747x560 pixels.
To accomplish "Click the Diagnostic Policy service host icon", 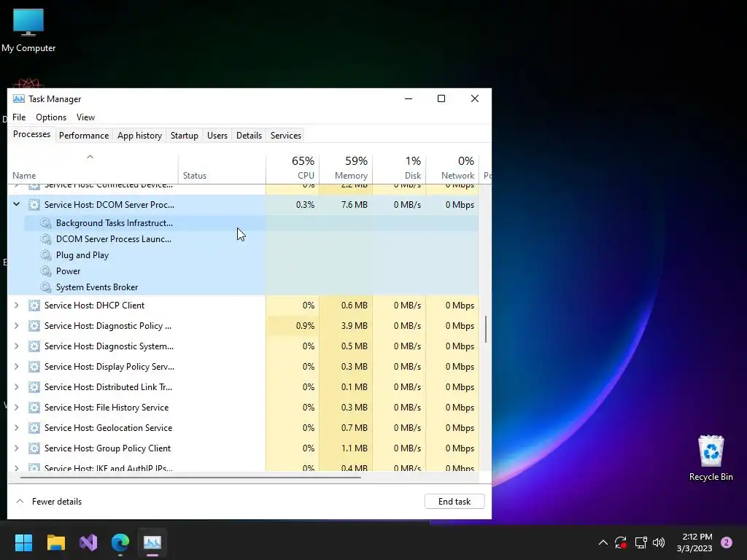I will coord(34,326).
